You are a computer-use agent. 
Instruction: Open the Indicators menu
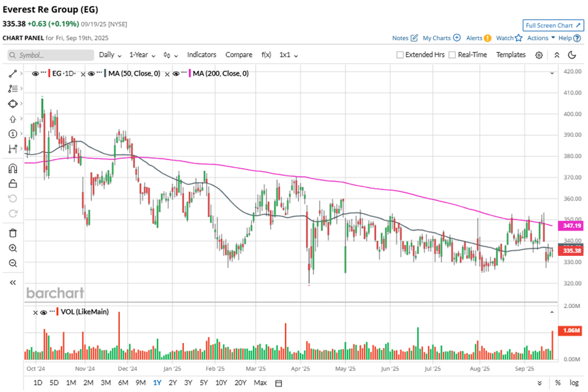201,55
